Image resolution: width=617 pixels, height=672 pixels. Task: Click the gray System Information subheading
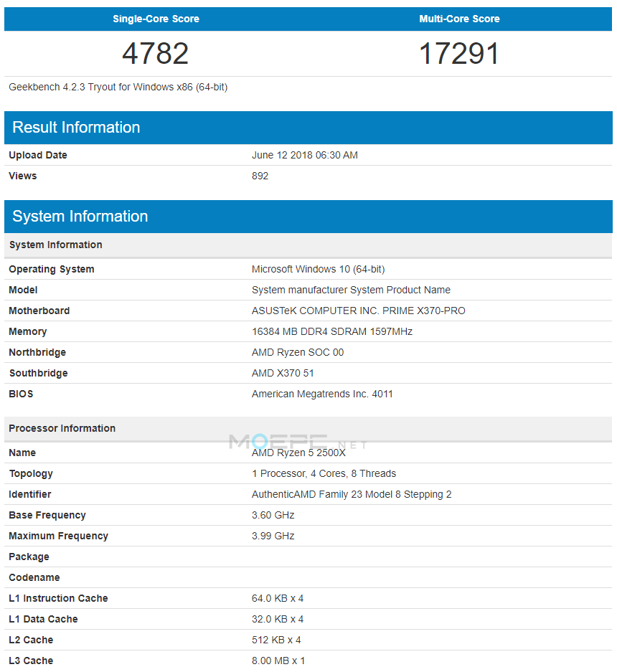click(x=56, y=245)
